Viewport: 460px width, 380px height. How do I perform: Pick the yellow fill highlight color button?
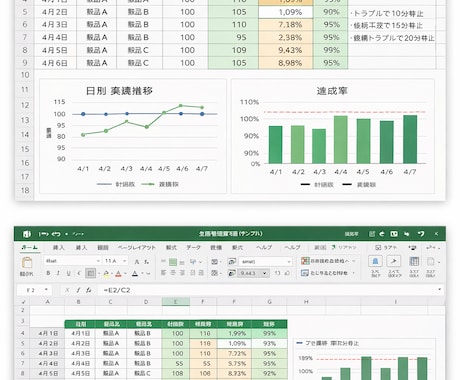point(106,274)
